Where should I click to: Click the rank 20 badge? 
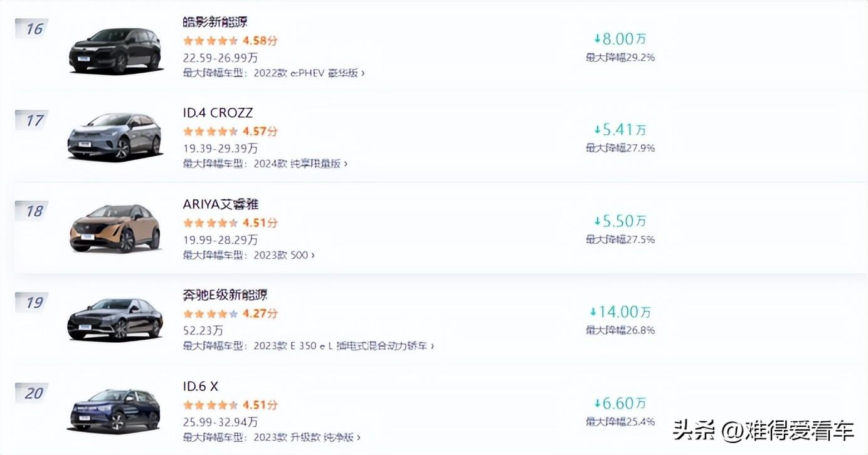click(33, 394)
